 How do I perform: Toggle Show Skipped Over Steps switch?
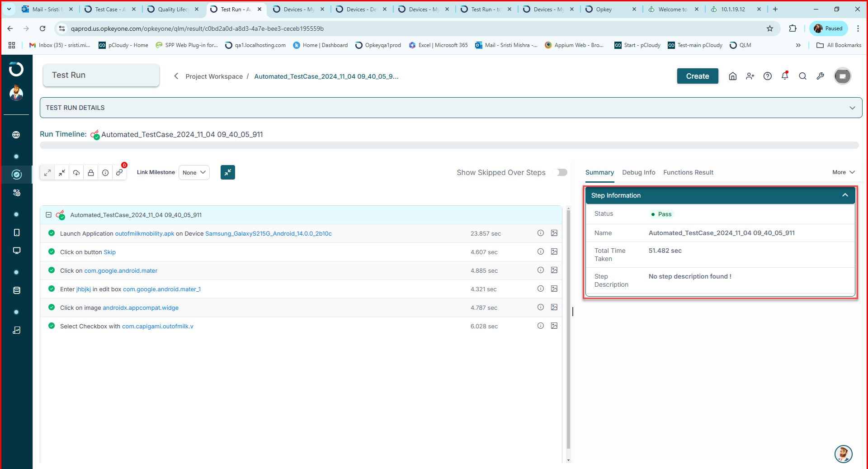coord(561,172)
